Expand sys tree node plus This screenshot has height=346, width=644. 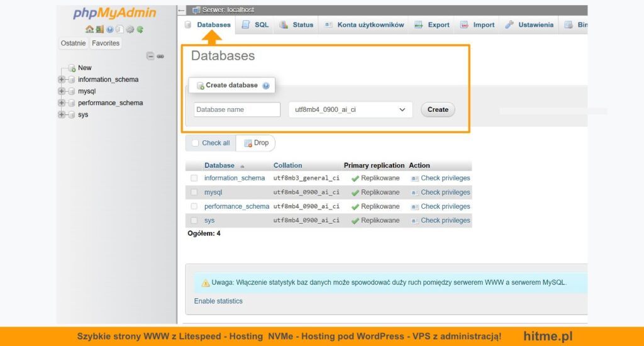point(62,114)
